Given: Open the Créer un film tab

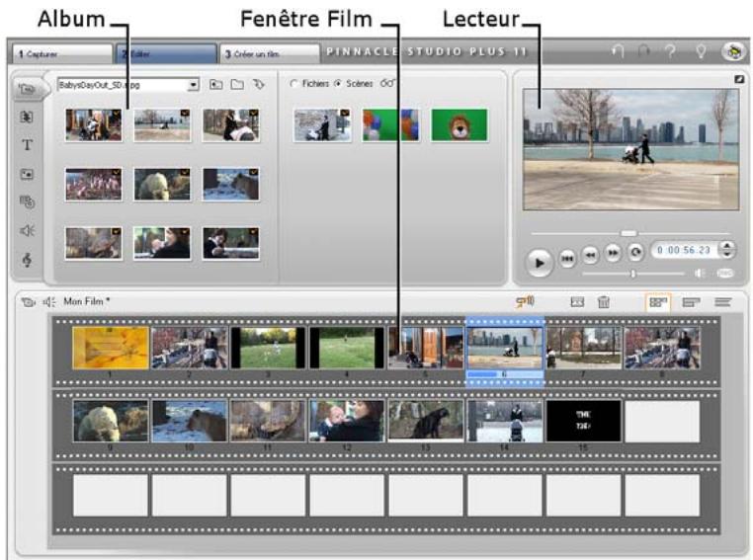Looking at the screenshot, I should pos(270,54).
